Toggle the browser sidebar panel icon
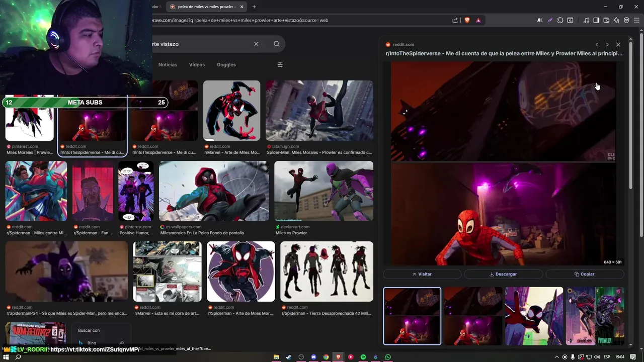644x362 pixels. click(596, 20)
